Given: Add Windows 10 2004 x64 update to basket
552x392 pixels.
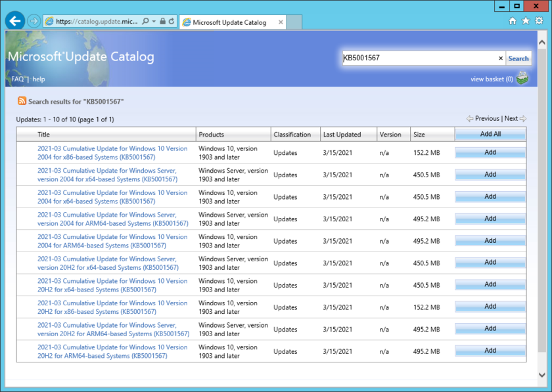Looking at the screenshot, I should pos(490,197).
